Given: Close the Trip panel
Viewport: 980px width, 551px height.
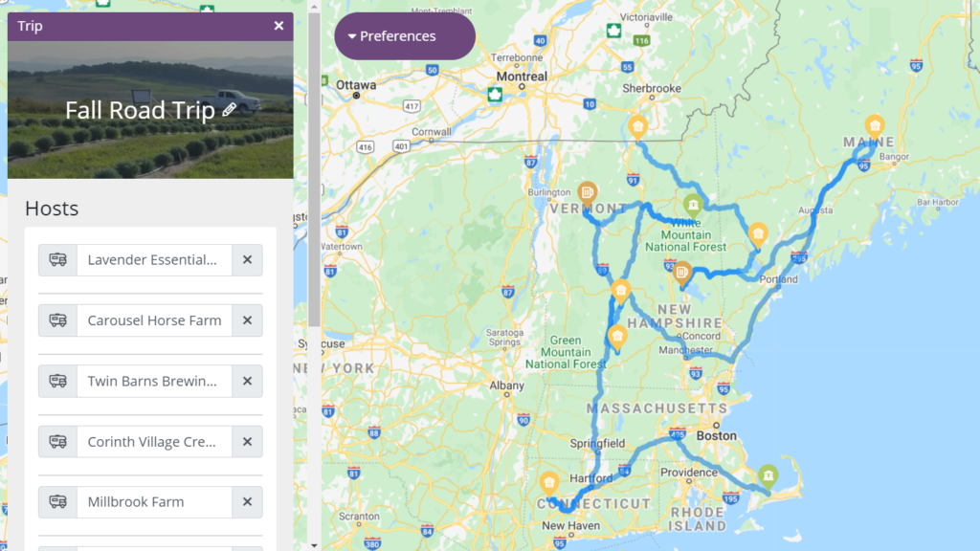Looking at the screenshot, I should point(278,26).
